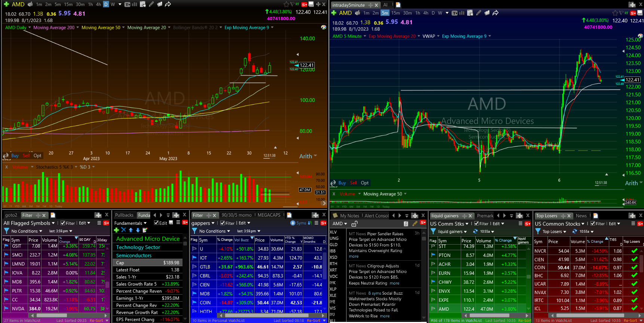Image resolution: width=644 pixels, height=323 pixels.
Task: Click the Syms plus icon in gappers panel
Action: click(293, 223)
